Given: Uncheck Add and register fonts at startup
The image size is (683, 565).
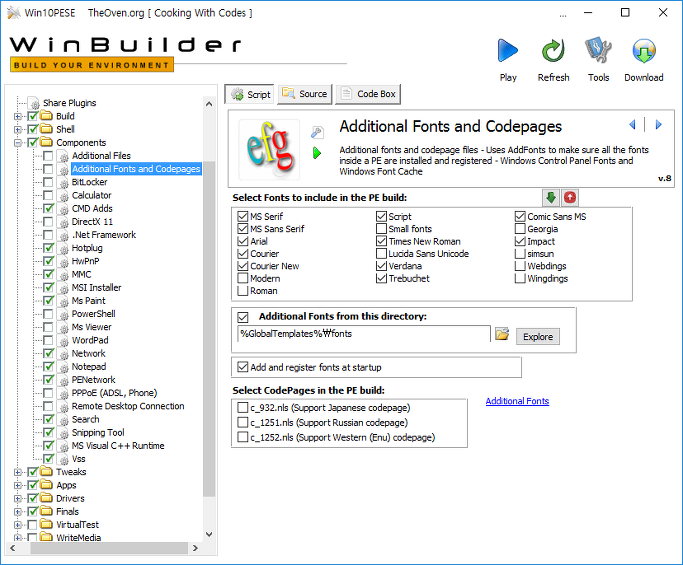Looking at the screenshot, I should pyautogui.click(x=243, y=367).
